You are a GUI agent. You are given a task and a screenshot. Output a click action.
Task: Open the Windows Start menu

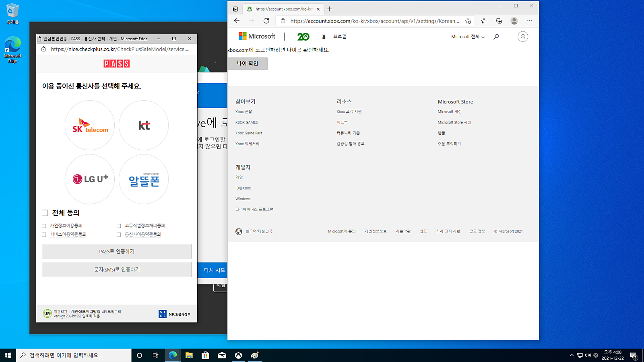click(8, 355)
